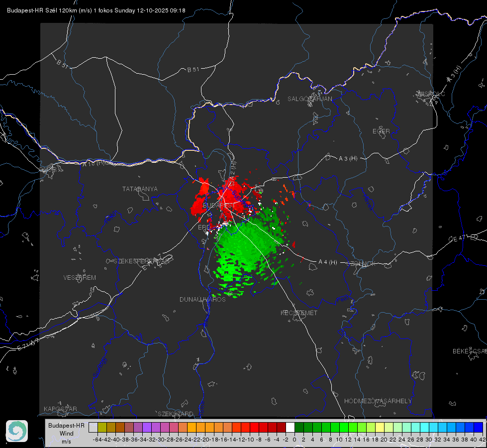Click the HÓDMEZŐVÁSÁRHELY city label
Viewport: 487px width, 448px height.
(x=378, y=401)
